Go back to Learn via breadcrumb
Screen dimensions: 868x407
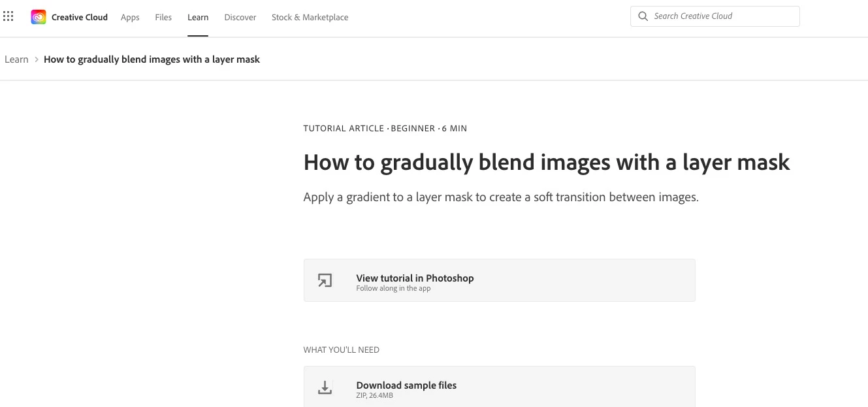pyautogui.click(x=16, y=59)
